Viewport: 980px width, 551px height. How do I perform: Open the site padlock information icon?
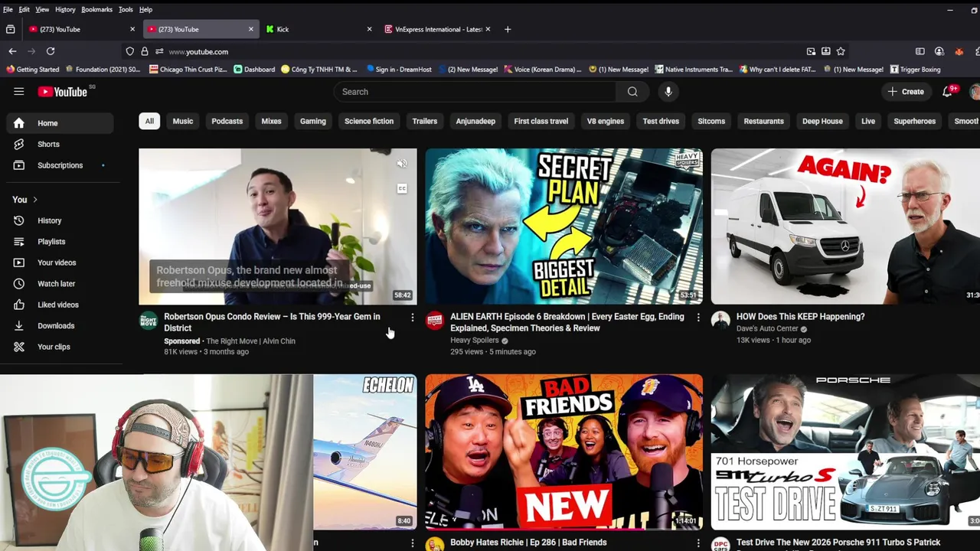pos(145,51)
